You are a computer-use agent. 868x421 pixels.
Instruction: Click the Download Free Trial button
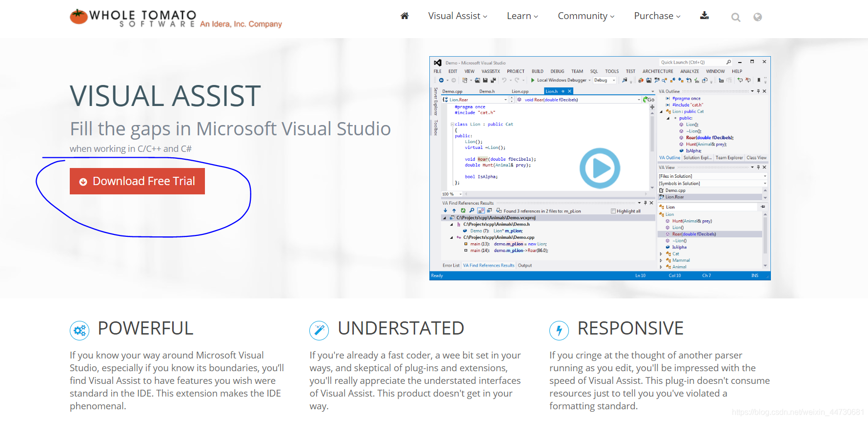pos(137,181)
